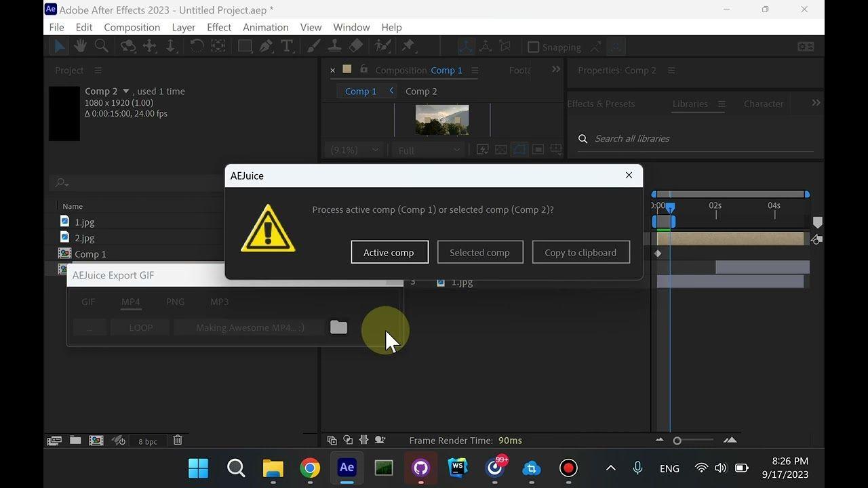Viewport: 868px width, 488px height.
Task: Toggle Transfer Controls pane in timeline
Action: tap(348, 441)
